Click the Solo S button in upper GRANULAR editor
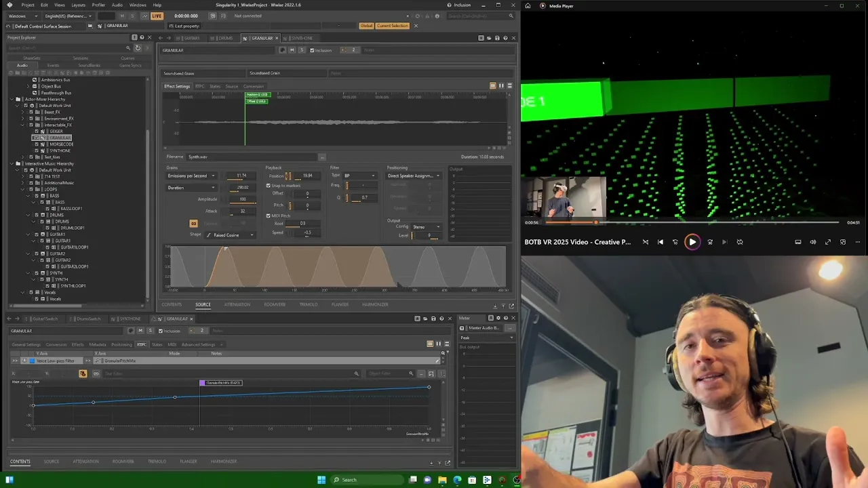 pos(302,50)
